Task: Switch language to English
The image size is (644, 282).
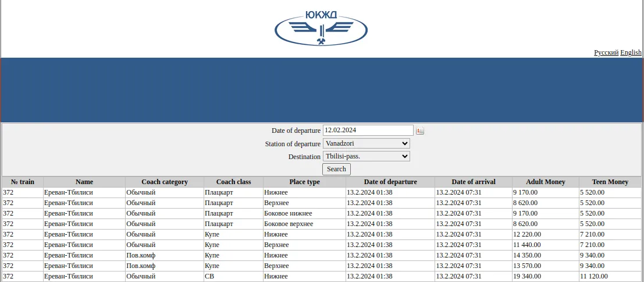Action: 631,52
